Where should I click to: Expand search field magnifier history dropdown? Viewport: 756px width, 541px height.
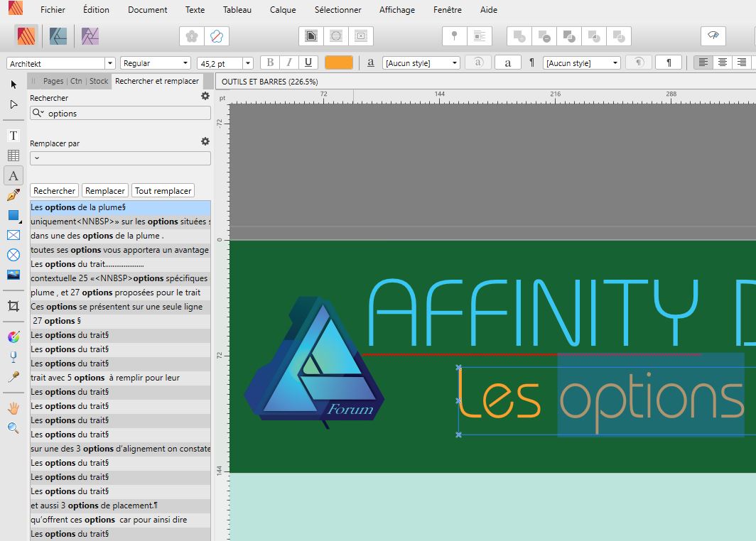(x=38, y=113)
